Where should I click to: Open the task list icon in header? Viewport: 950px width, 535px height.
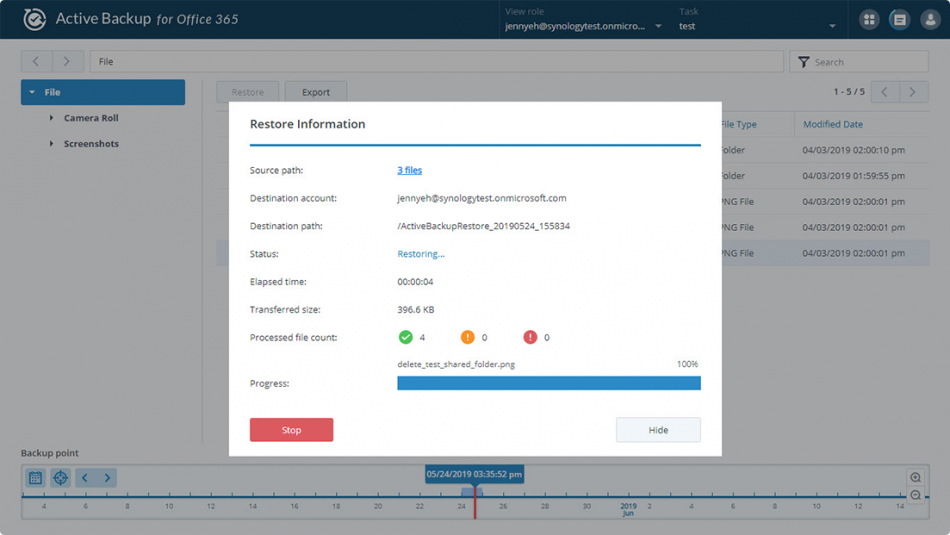pos(900,19)
